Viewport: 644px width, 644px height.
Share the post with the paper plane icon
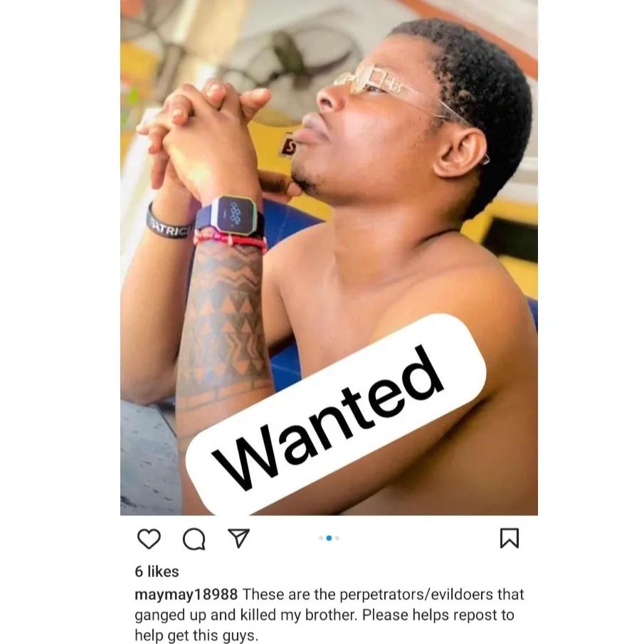238,538
